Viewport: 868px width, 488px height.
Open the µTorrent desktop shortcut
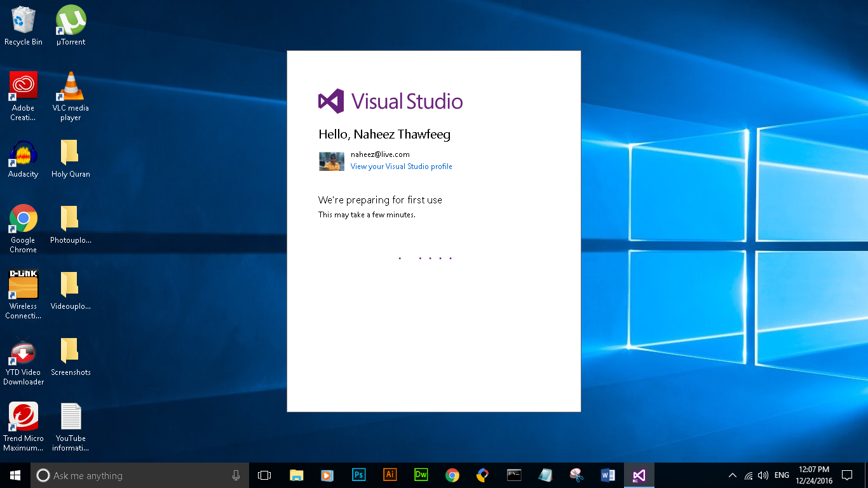click(x=71, y=25)
